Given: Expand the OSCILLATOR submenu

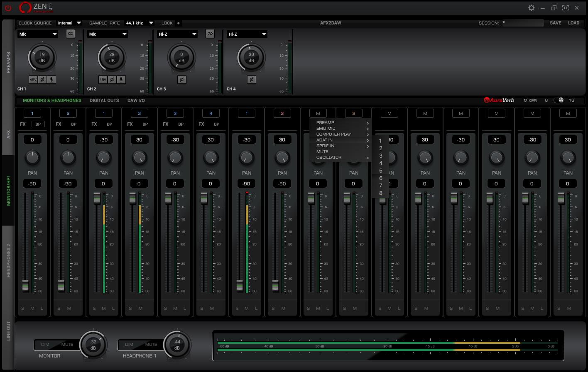Looking at the screenshot, I should (x=341, y=158).
